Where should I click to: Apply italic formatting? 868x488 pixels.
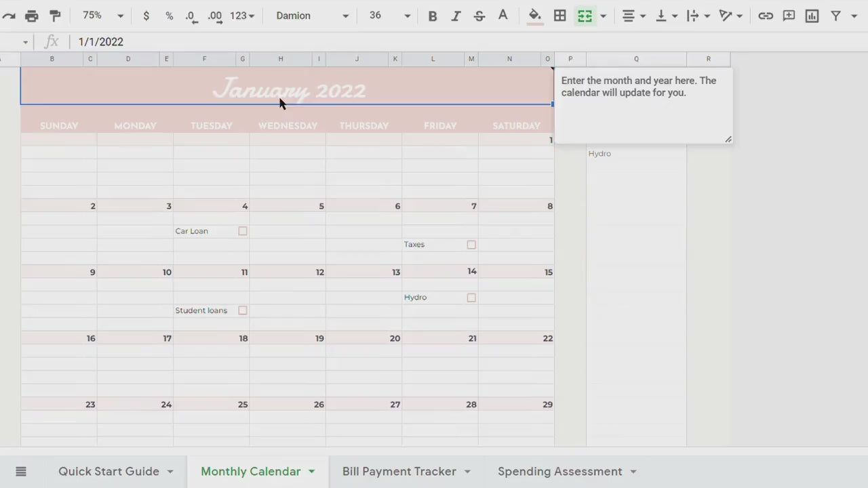456,16
